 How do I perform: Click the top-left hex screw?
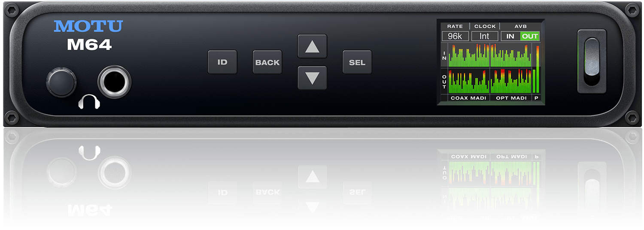coord(12,9)
